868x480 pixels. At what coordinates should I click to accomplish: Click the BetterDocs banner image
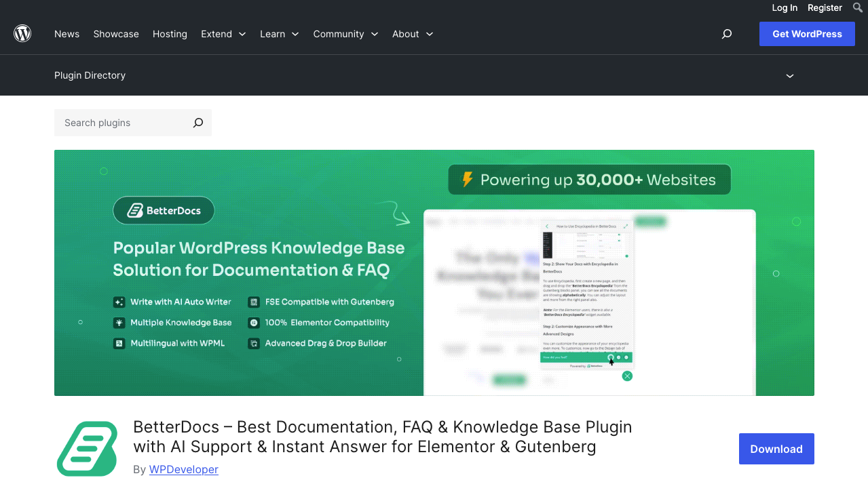tap(434, 273)
